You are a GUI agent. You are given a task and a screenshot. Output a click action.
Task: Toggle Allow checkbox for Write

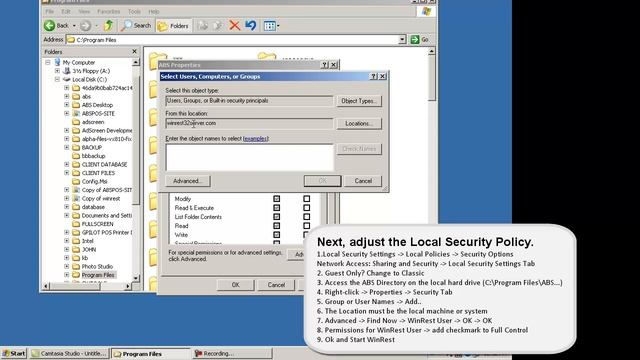(277, 235)
